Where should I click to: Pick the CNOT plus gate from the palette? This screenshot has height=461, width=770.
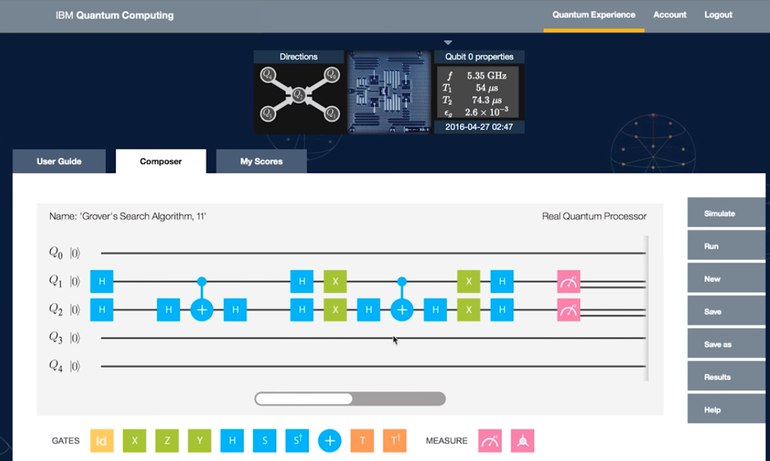(x=330, y=440)
